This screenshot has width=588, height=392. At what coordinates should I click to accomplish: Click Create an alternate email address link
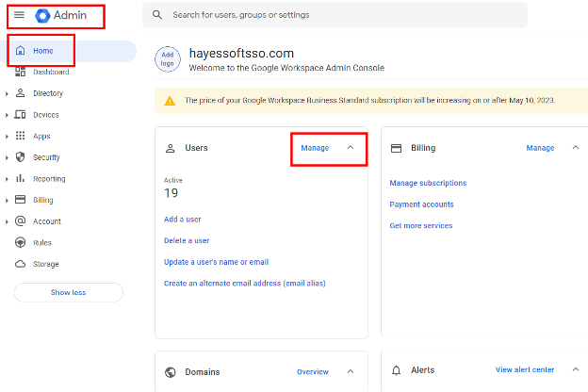coord(244,284)
